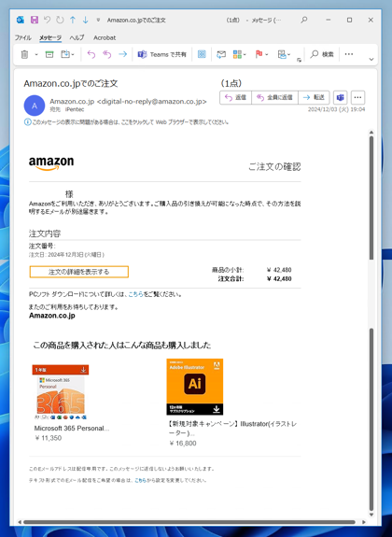Go to the previous item with the up arrow
This screenshot has width=392, height=537.
[73, 20]
